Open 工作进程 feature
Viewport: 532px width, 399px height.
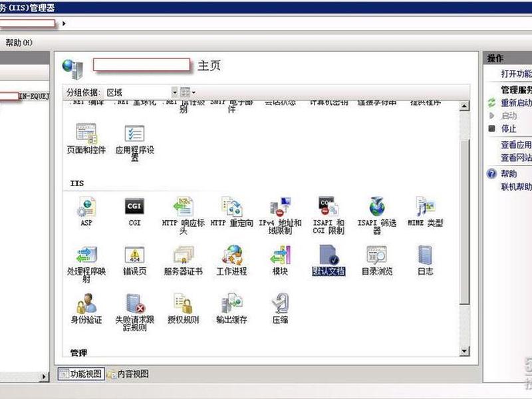point(231,261)
